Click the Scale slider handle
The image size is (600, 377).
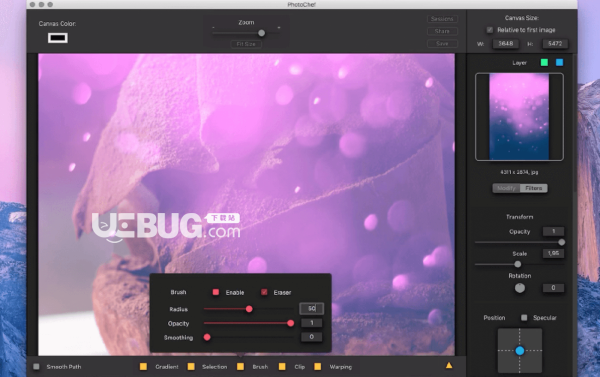(x=517, y=264)
